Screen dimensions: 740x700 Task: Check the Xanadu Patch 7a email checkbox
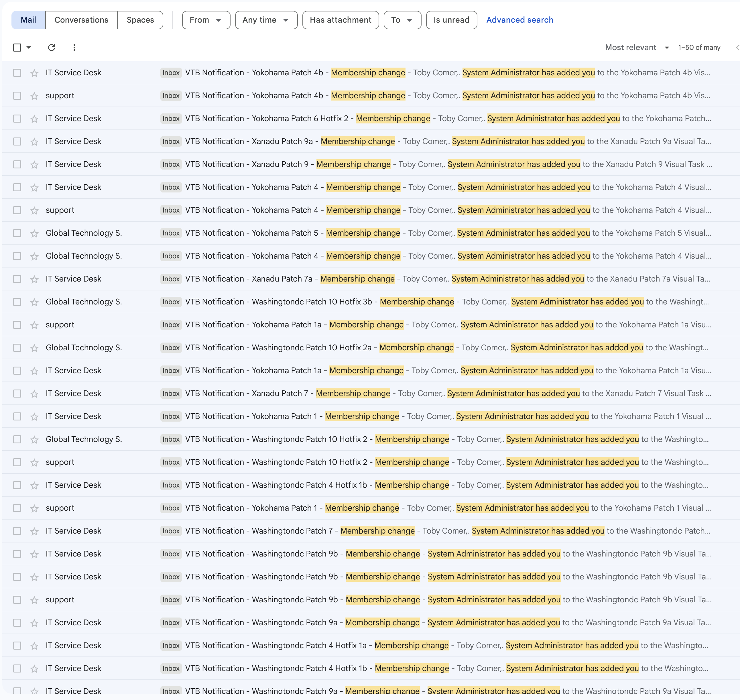pos(17,279)
